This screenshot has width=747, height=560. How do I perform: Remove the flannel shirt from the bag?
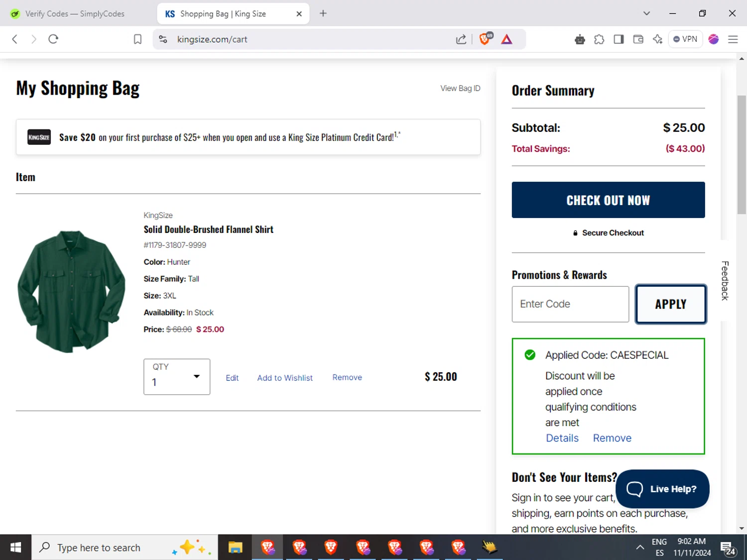point(347,377)
